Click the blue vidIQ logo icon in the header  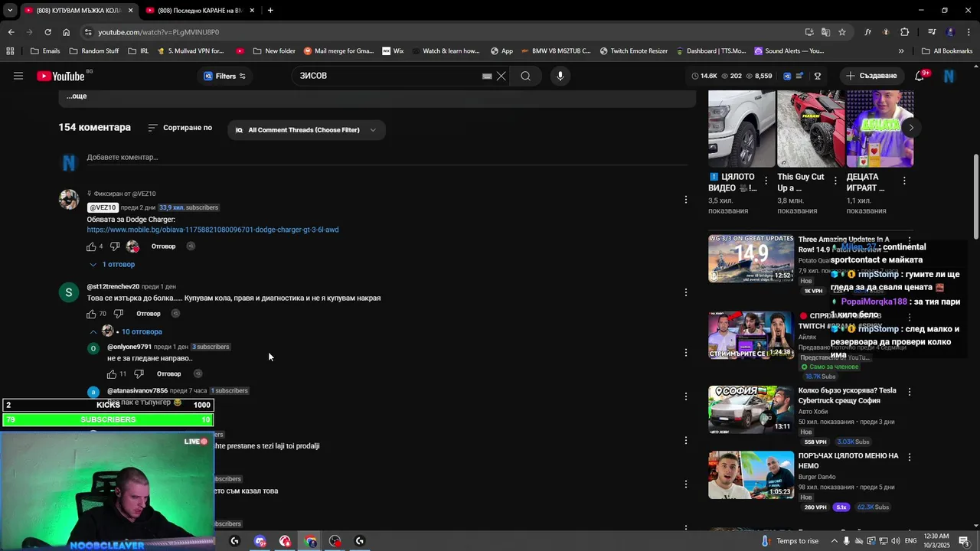[x=786, y=76]
